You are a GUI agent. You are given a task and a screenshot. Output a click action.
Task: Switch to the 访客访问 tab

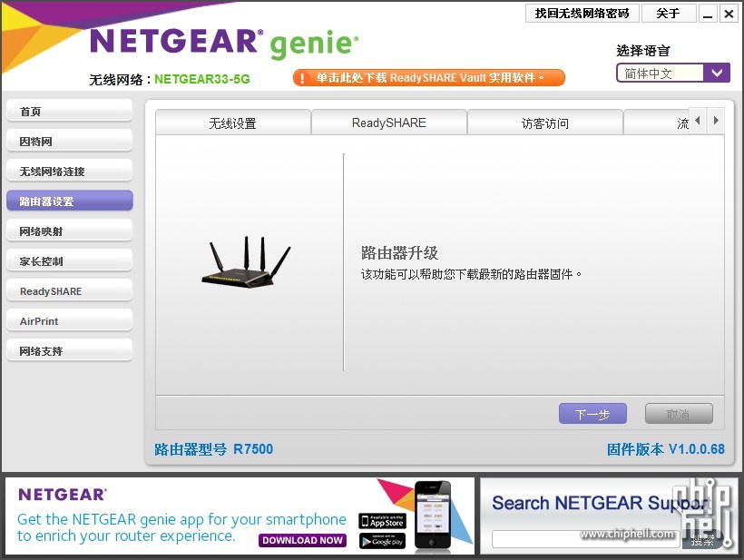click(x=545, y=123)
